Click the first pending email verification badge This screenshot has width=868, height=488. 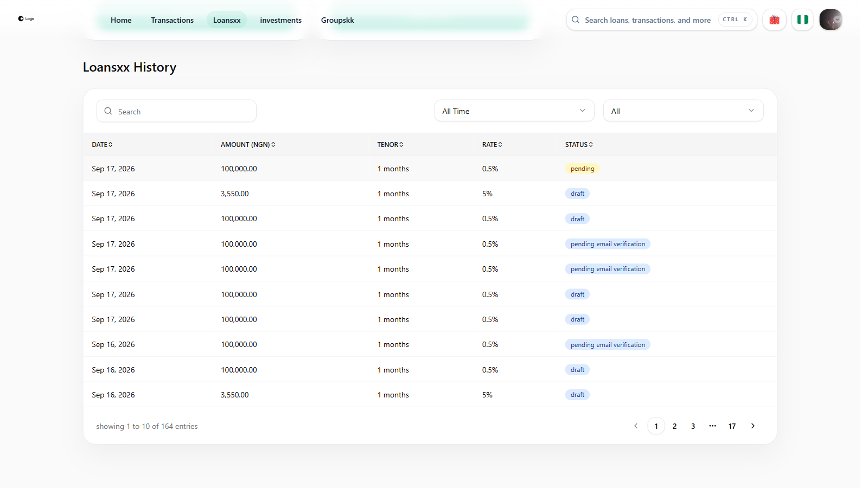click(608, 244)
